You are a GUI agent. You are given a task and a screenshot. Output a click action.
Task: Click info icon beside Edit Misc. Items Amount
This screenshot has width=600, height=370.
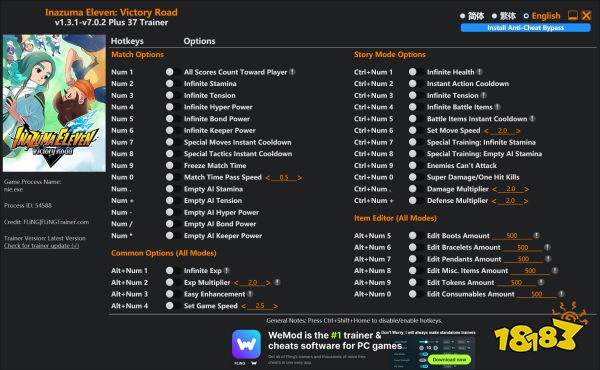pyautogui.click(x=555, y=271)
